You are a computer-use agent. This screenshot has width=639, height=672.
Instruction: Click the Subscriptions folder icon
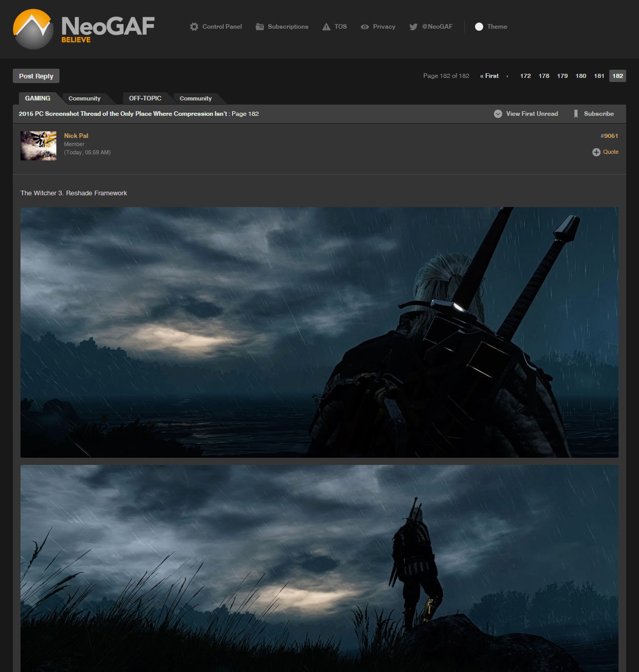tap(260, 27)
